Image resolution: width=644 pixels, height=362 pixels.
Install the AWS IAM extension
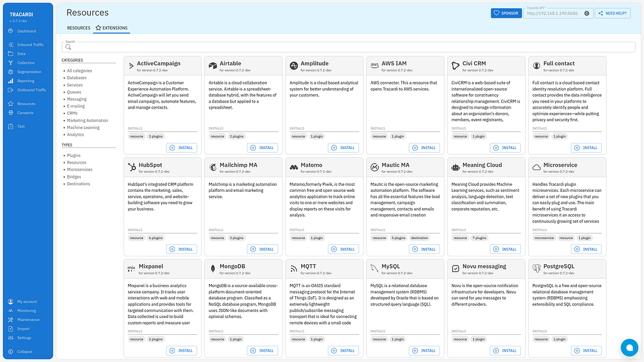point(424,148)
